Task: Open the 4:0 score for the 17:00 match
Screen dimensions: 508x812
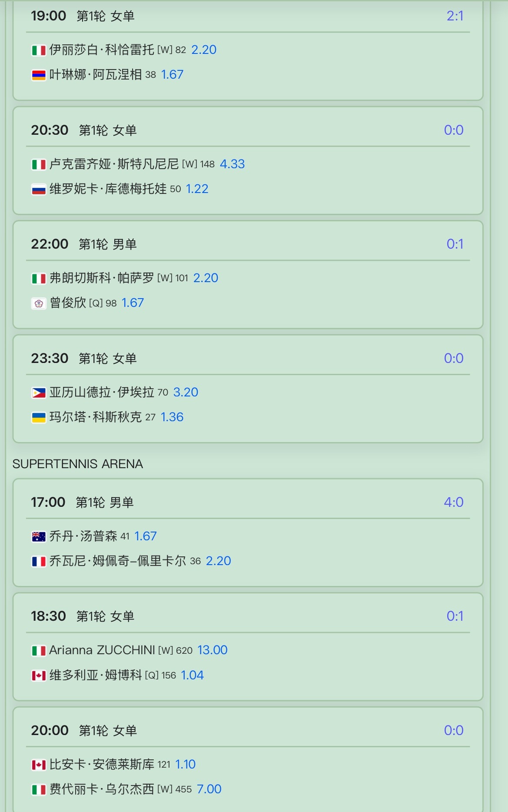Action: click(x=454, y=502)
